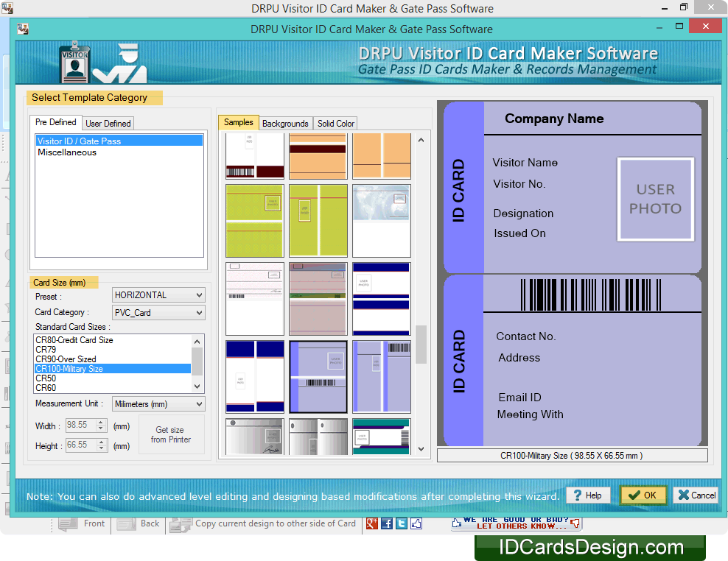Confirm settings with the OK button

pyautogui.click(x=643, y=495)
